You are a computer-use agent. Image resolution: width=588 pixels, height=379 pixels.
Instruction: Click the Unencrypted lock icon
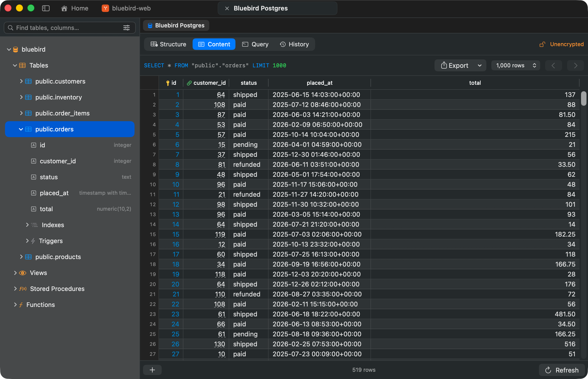pyautogui.click(x=542, y=44)
